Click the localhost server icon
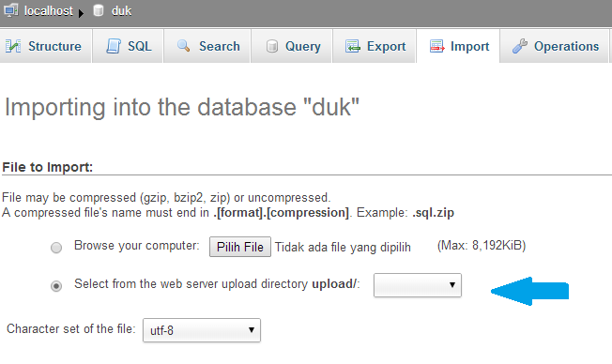 pos(11,9)
